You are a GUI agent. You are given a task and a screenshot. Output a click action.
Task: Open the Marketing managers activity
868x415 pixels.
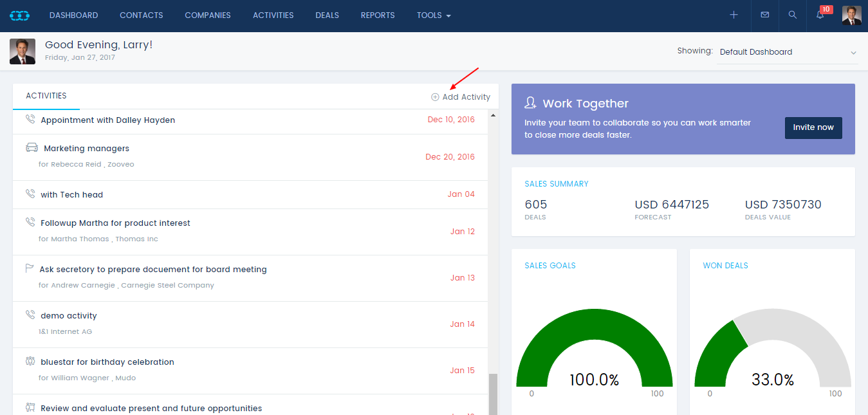[x=86, y=149]
